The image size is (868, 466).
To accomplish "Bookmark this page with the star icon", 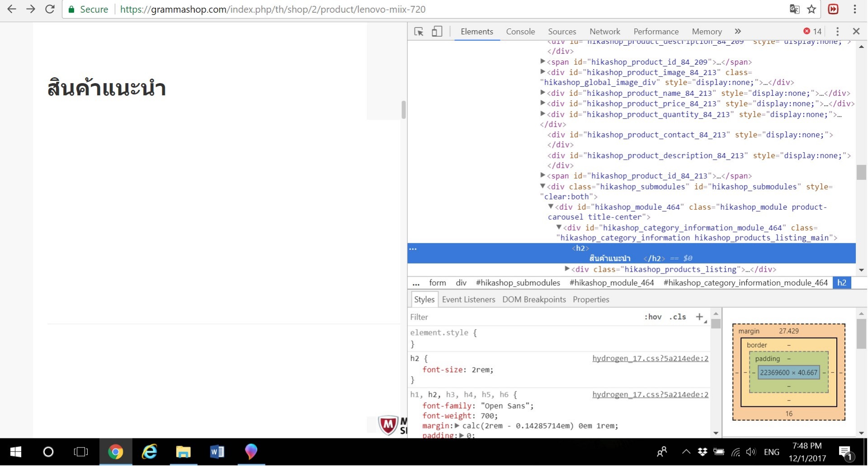I will click(x=811, y=9).
